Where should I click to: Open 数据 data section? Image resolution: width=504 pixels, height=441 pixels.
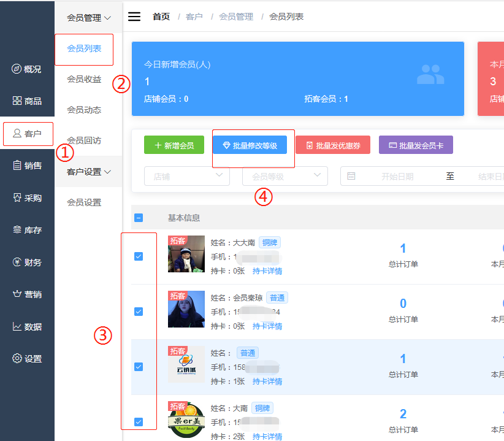[27, 326]
